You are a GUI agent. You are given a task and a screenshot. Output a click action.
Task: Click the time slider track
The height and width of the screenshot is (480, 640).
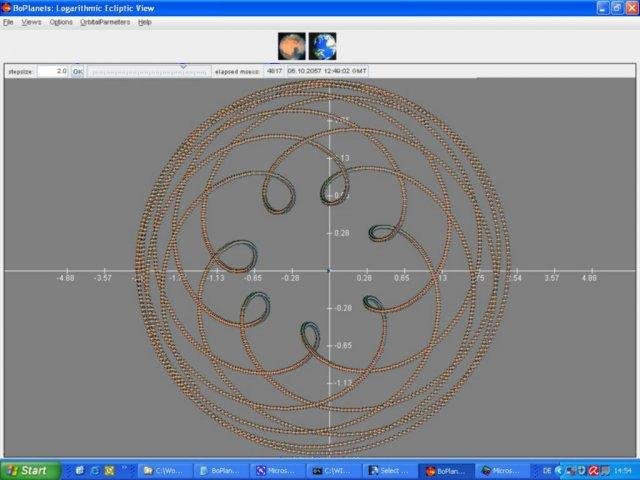point(150,72)
